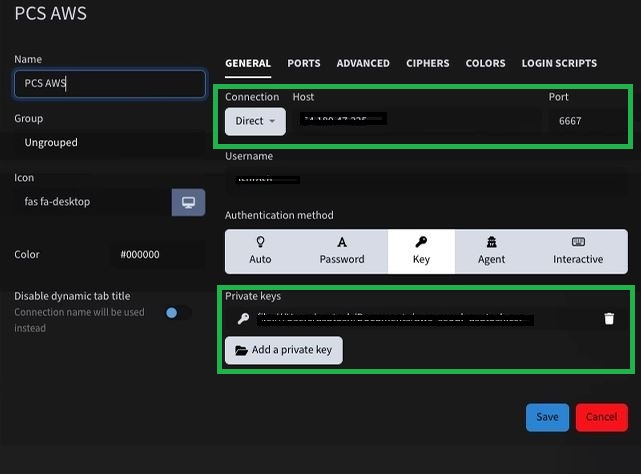Choose Password authentication method
Image resolution: width=641 pixels, height=474 pixels.
(342, 251)
